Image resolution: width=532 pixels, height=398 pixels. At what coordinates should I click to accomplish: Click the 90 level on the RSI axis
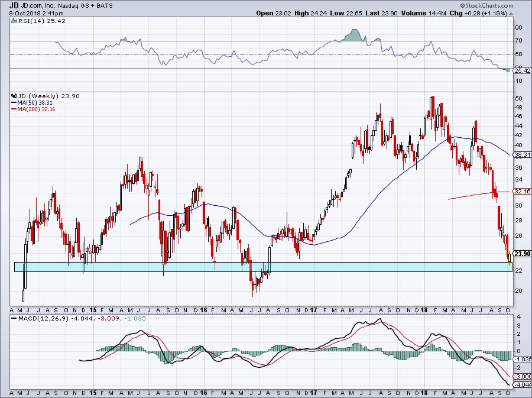(519, 27)
